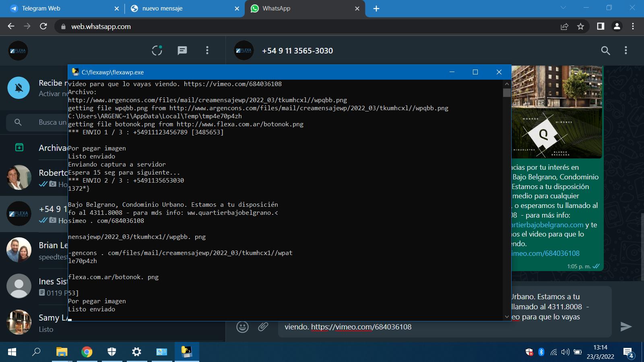Open the Roberto chat
The image size is (644, 362).
34,177
